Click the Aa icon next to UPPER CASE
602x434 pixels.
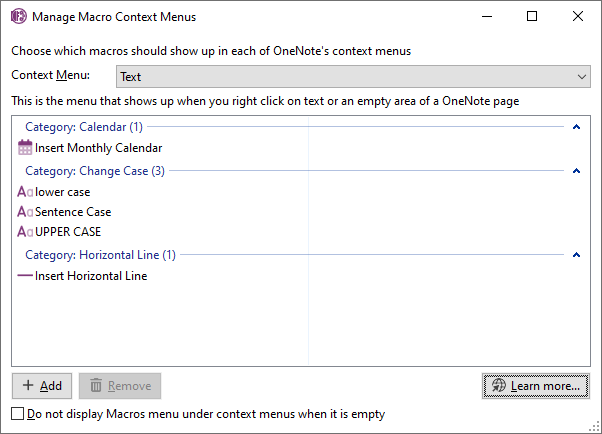26,232
